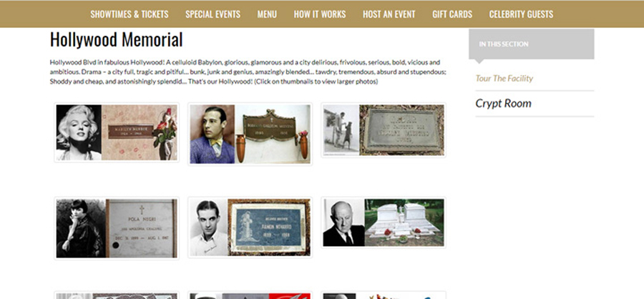644x299 pixels.
Task: Go to Special Events page
Action: (x=213, y=14)
